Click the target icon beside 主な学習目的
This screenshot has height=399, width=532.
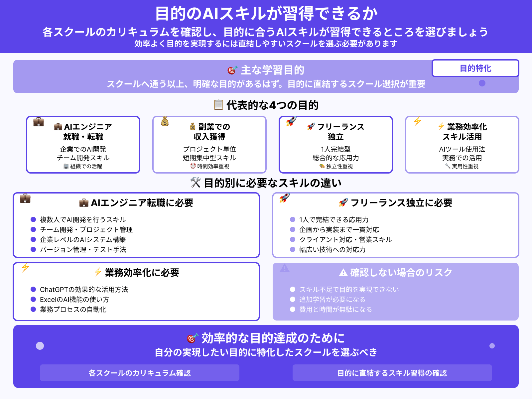coord(232,70)
